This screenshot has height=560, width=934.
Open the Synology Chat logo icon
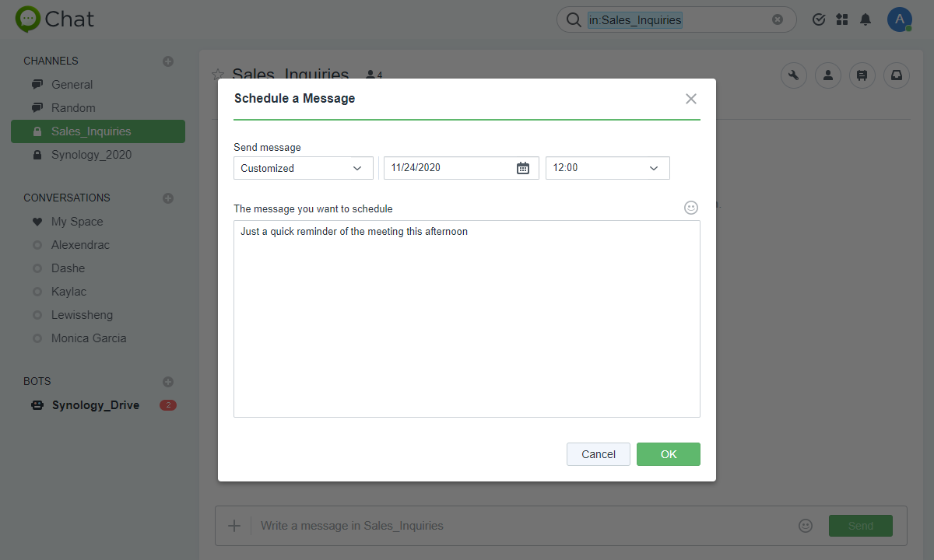(27, 19)
